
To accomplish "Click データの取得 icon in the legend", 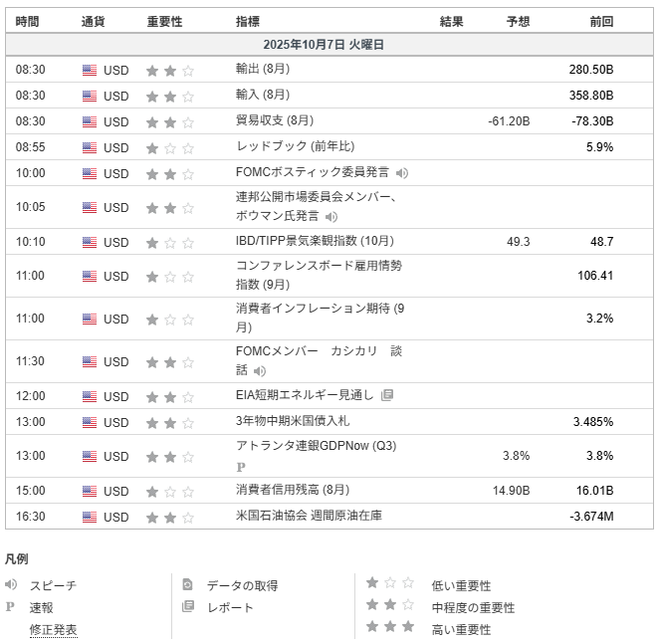I will coord(187,584).
